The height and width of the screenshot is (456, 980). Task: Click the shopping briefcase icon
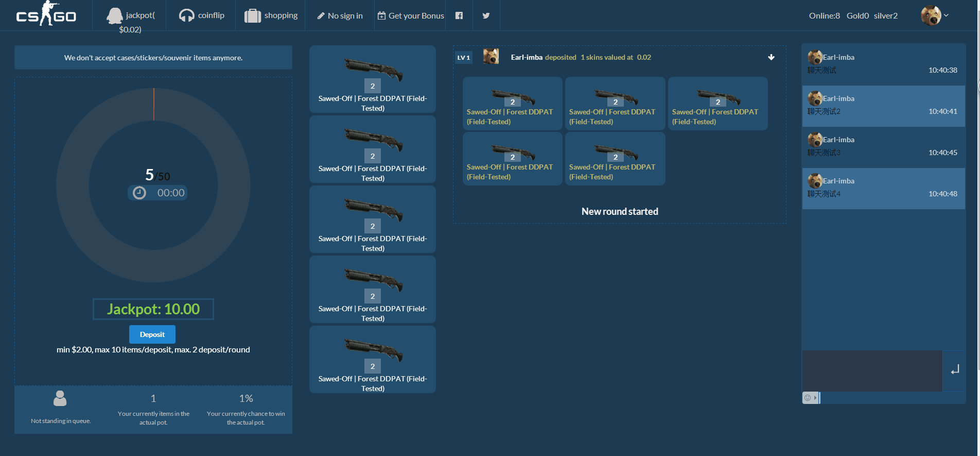click(x=253, y=16)
